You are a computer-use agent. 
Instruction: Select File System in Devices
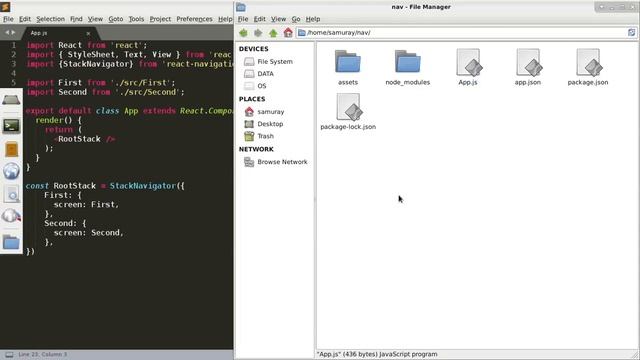[x=274, y=61]
